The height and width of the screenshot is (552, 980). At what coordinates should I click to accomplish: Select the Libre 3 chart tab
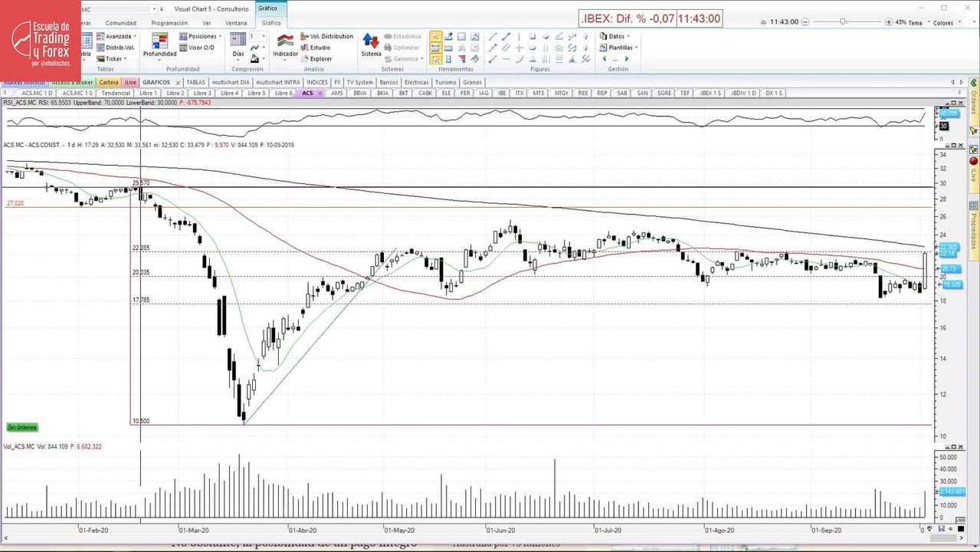point(202,93)
